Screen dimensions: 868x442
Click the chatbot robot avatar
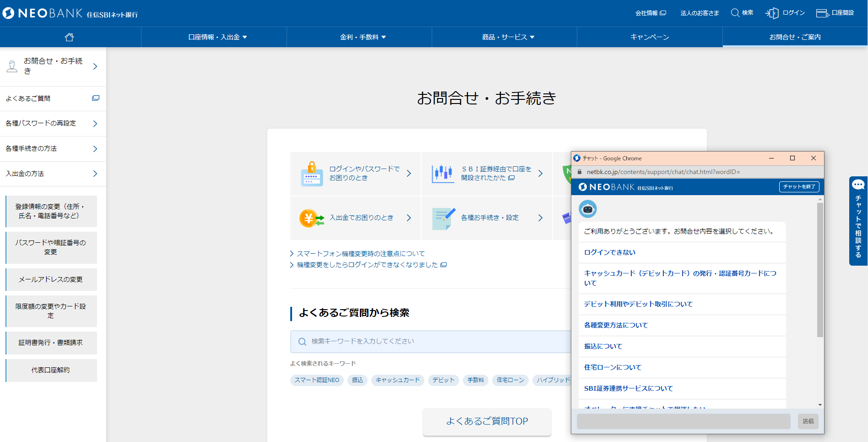point(588,209)
